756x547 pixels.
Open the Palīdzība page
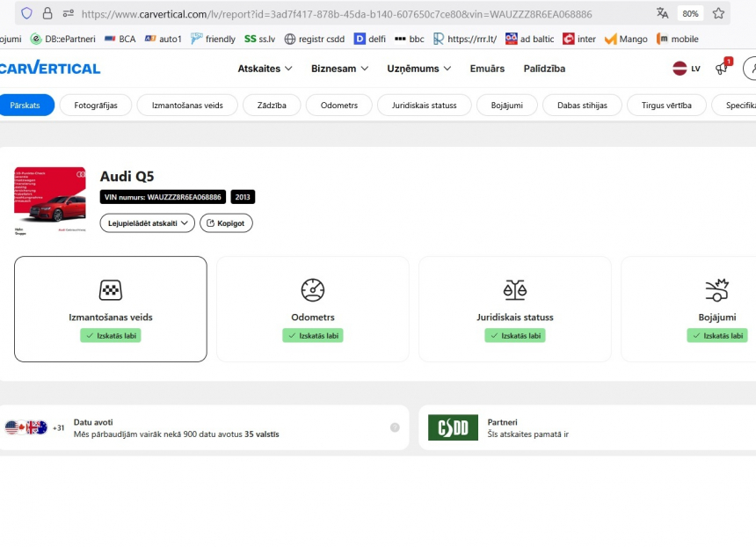click(x=544, y=69)
